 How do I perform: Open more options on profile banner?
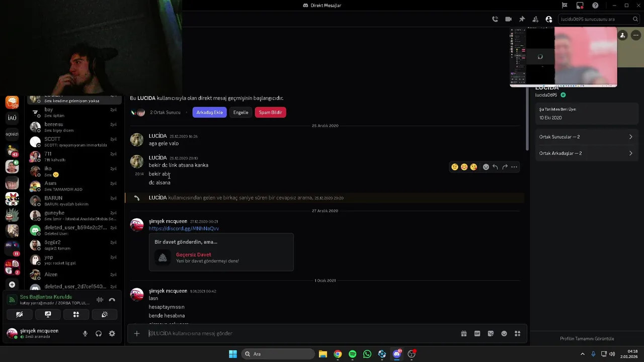coord(635,35)
